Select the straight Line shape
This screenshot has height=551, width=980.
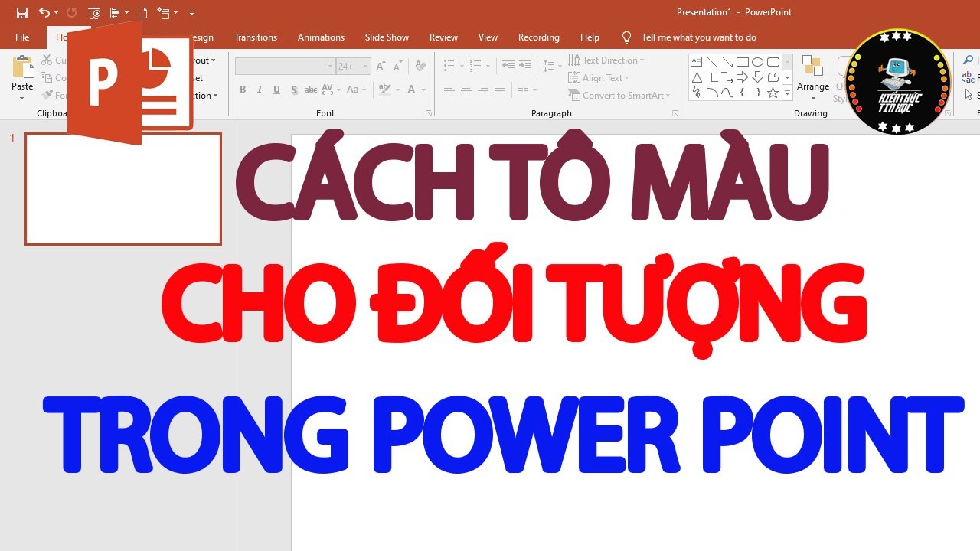[x=712, y=62]
